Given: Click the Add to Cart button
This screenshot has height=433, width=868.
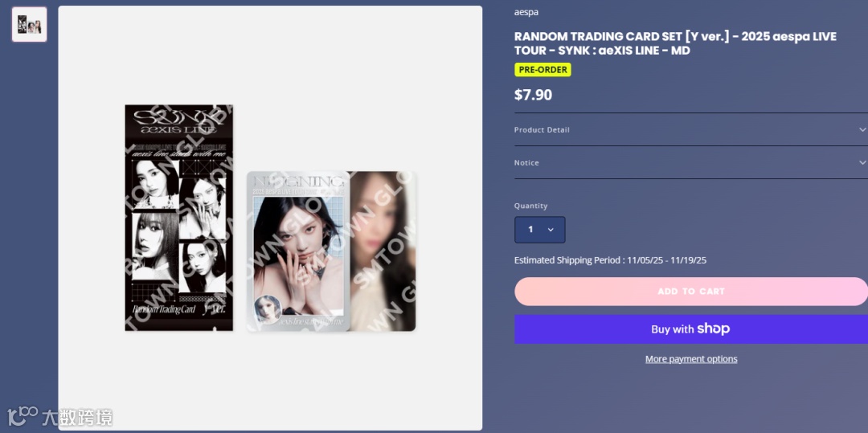Looking at the screenshot, I should point(691,292).
